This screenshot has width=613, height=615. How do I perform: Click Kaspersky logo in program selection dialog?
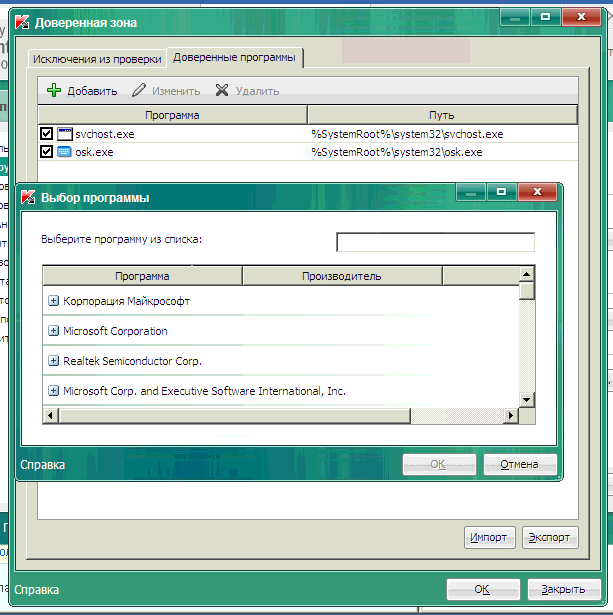[x=27, y=197]
